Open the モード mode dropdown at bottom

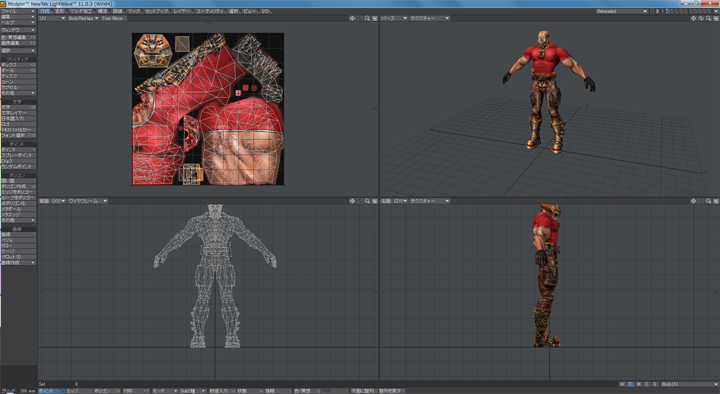(x=164, y=391)
